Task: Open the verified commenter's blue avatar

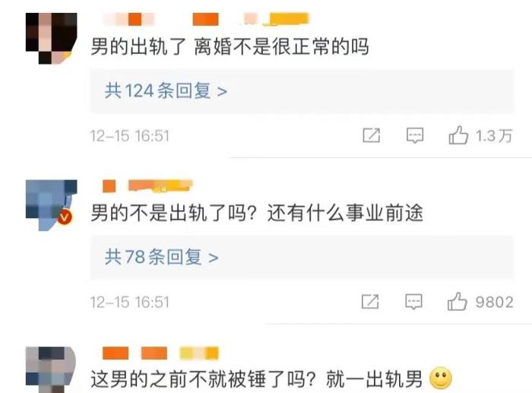Action: click(x=51, y=205)
